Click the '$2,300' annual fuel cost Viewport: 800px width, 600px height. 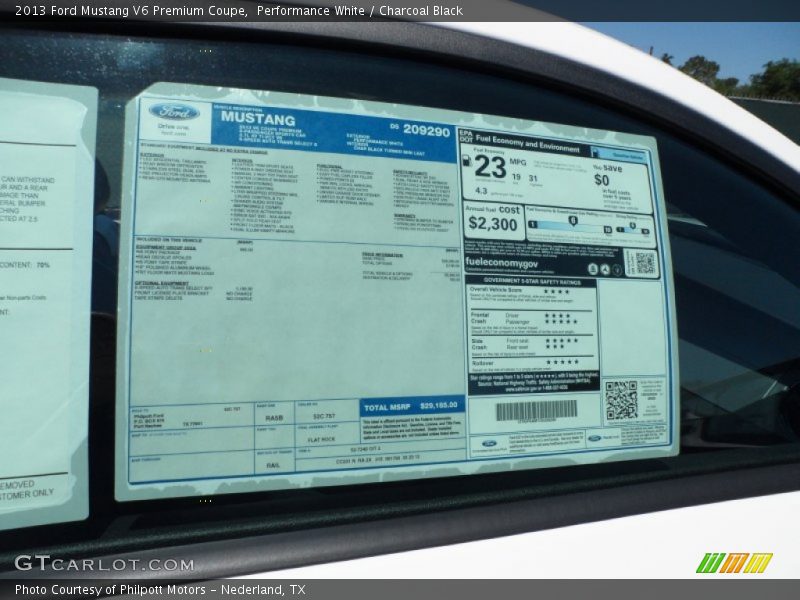(x=492, y=223)
